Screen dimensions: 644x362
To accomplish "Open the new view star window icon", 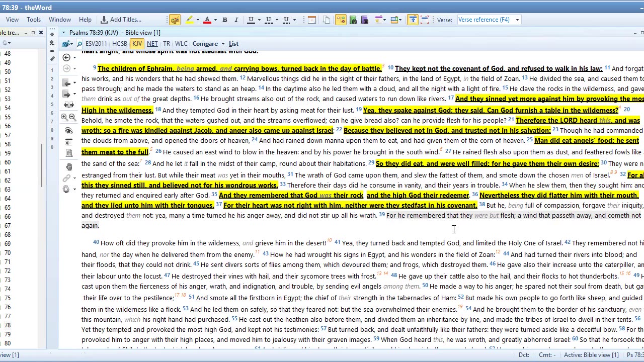I will click(379, 20).
